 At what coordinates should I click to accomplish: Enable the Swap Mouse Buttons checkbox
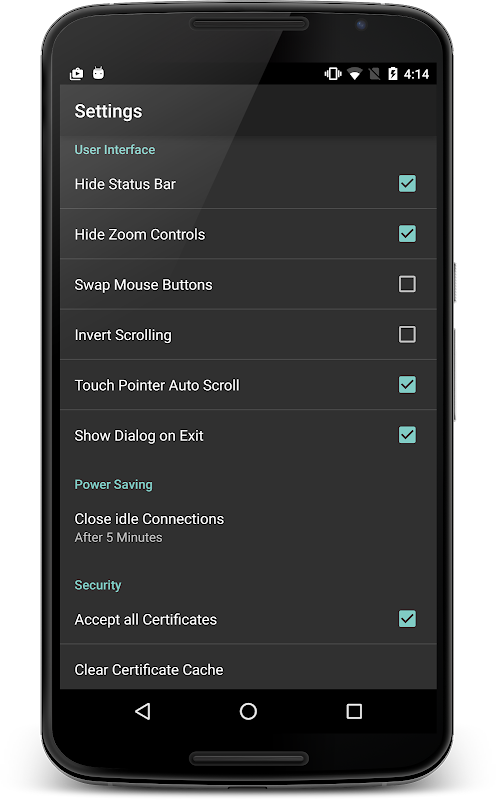407,284
